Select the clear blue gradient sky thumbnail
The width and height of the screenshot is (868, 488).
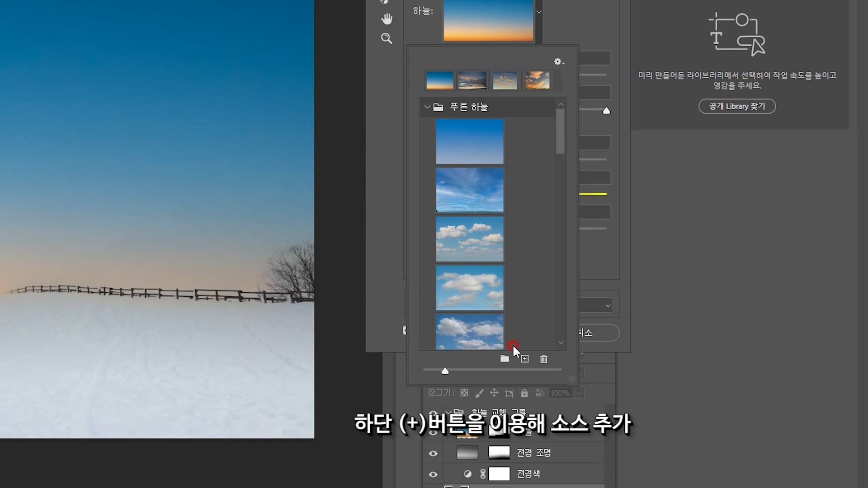469,141
